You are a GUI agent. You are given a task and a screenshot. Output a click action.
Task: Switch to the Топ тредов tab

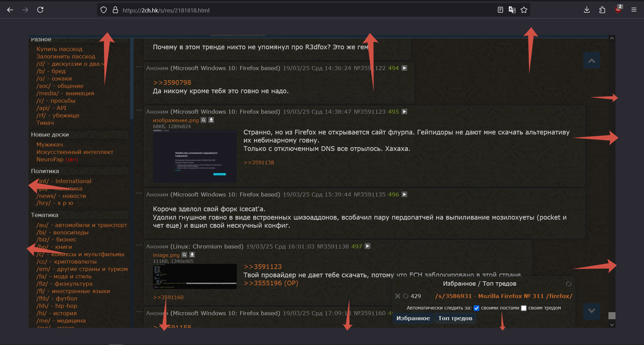455,318
